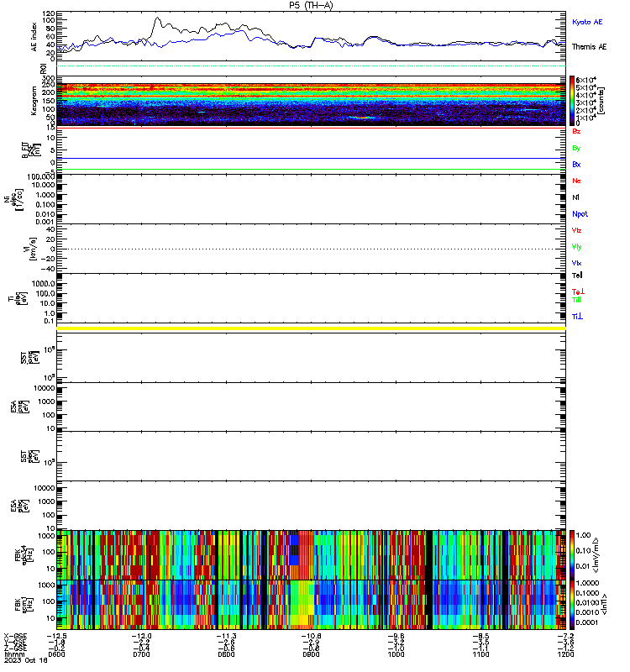Select the black "Ni" legend label
Screen dimensions: 630x672
[x=575, y=197]
